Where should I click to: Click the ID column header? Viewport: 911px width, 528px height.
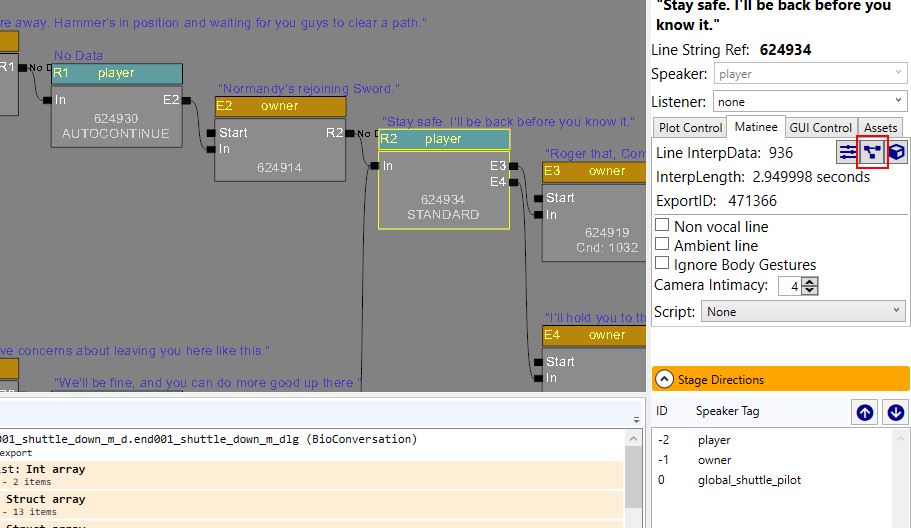coord(662,411)
